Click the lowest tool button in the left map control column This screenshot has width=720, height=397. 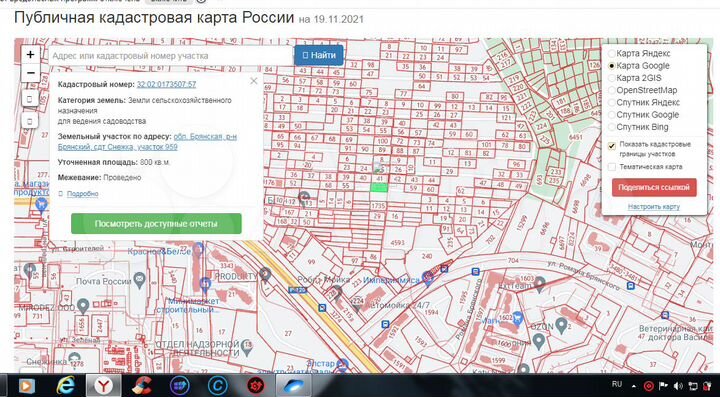(x=30, y=121)
